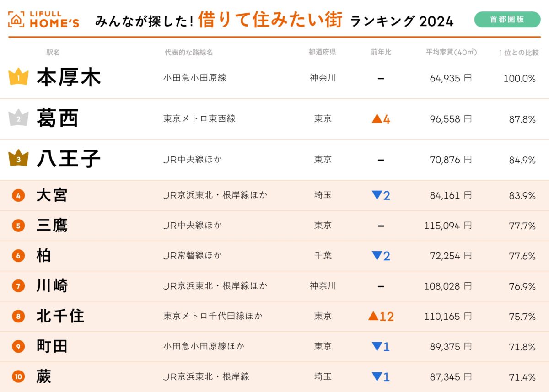This screenshot has width=549, height=392.
Task: Click the LIFULL HOME'S logo
Action: pos(44,19)
